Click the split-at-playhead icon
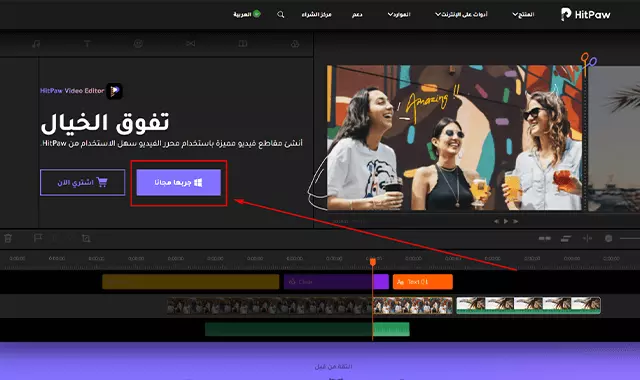This screenshot has width=640, height=380. point(587,238)
